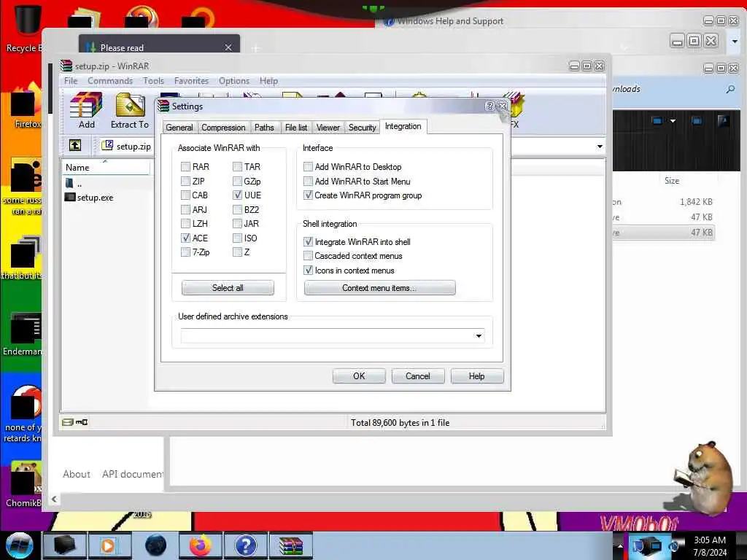
Task: Click the parent folder '..' entry icon
Action: 69,183
